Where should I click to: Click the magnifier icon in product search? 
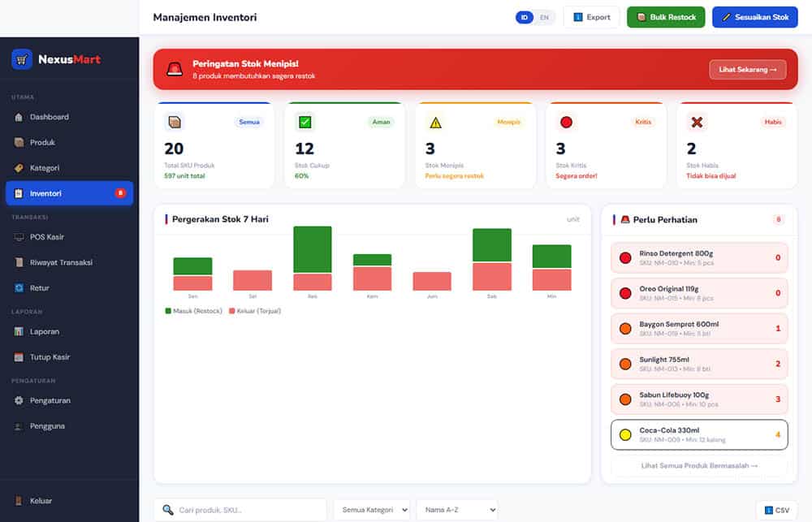click(168, 510)
